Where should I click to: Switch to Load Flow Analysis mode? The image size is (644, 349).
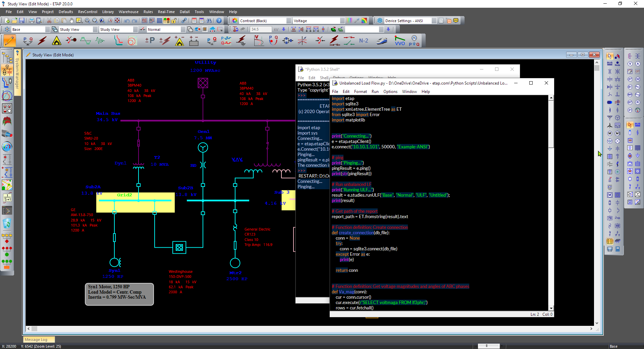click(28, 40)
